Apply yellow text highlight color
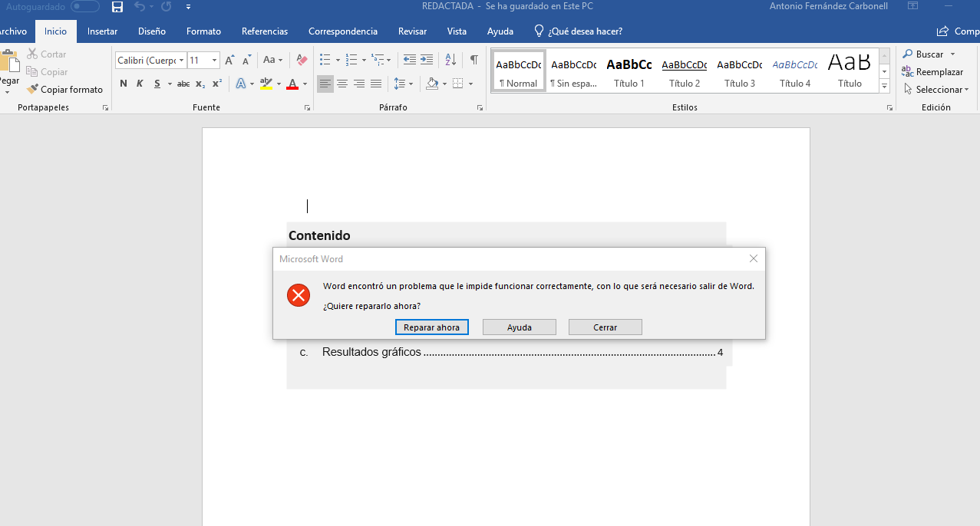The height and width of the screenshot is (526, 980). pos(266,84)
